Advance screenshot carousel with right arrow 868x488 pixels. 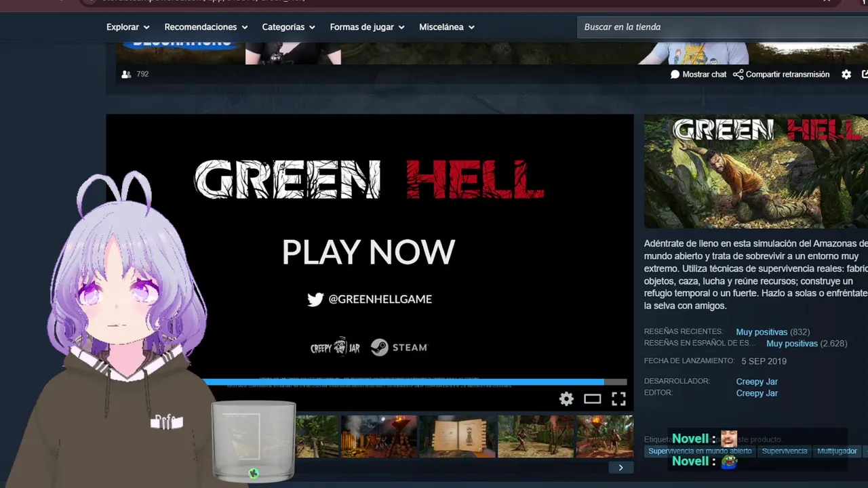[x=620, y=468]
